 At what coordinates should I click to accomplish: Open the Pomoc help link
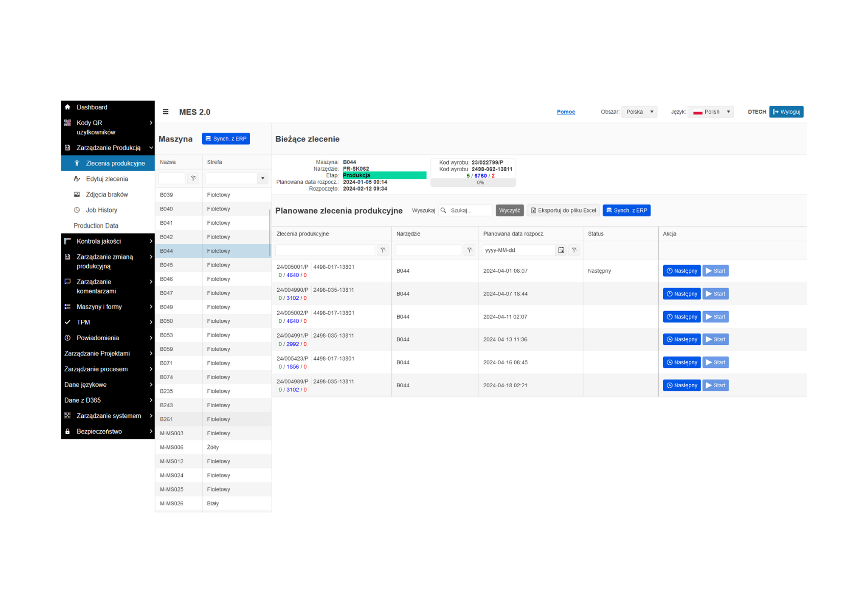click(566, 112)
